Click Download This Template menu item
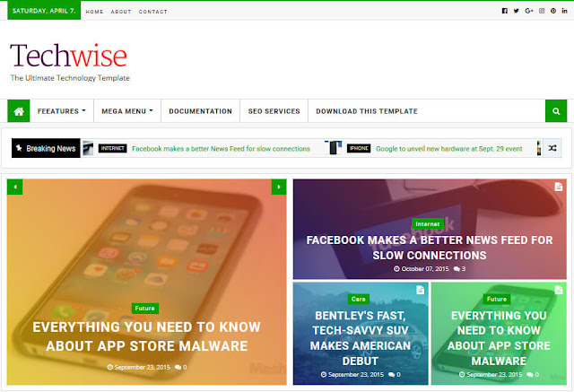 coord(366,111)
